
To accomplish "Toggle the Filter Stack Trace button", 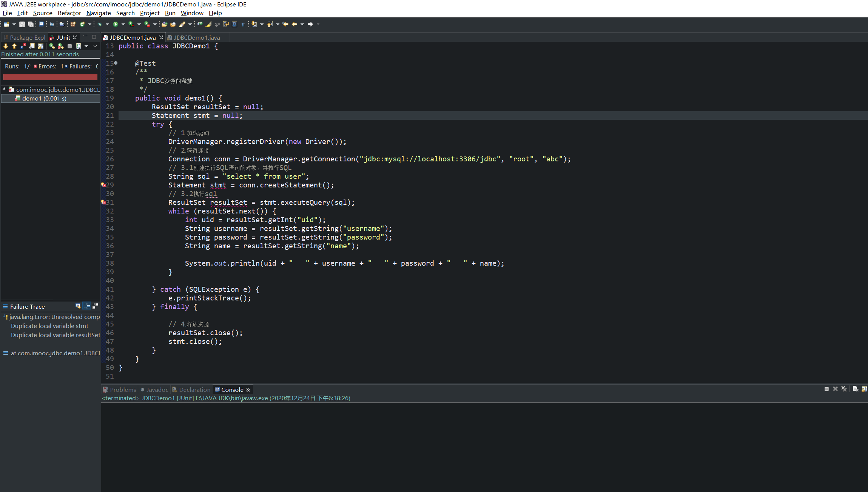I will [x=87, y=306].
